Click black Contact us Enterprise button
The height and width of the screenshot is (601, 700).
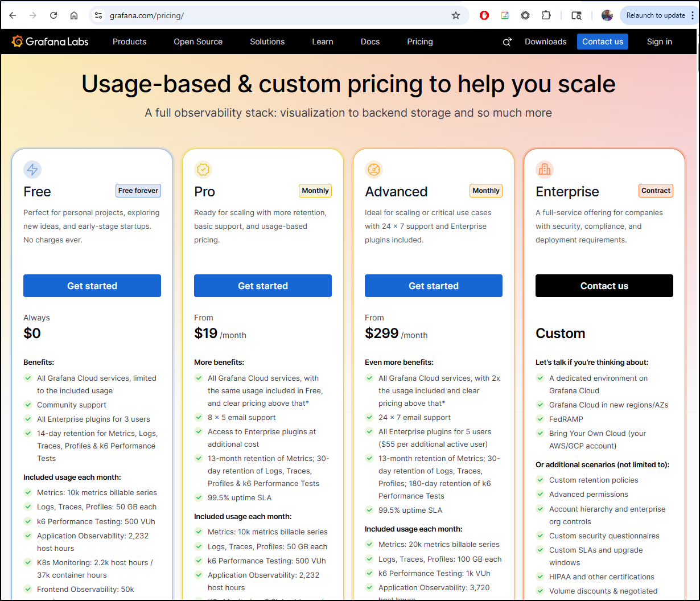click(x=604, y=286)
